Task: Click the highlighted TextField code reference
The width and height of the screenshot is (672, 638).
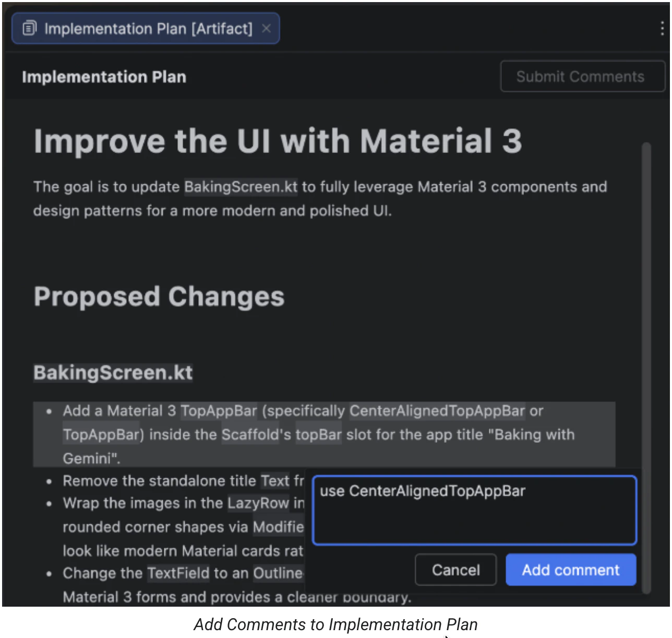Action: [178, 573]
